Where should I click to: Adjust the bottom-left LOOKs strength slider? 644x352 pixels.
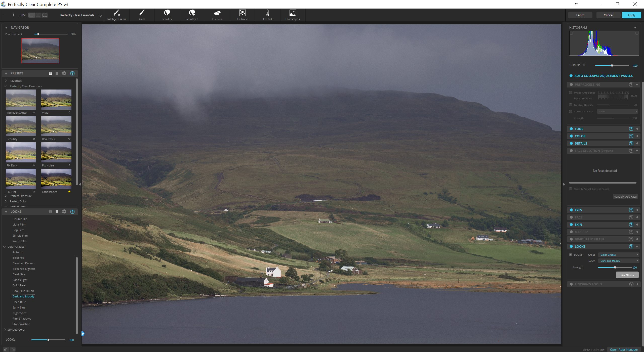coord(48,340)
